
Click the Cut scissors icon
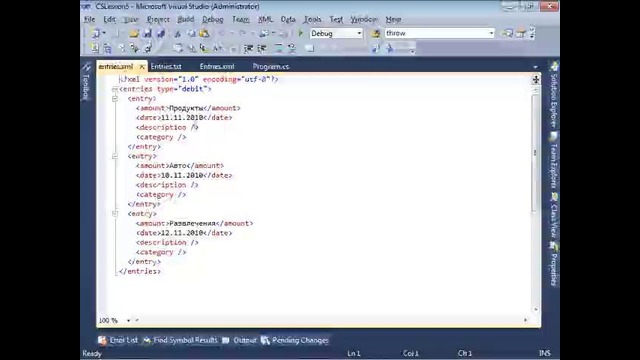pos(178,33)
